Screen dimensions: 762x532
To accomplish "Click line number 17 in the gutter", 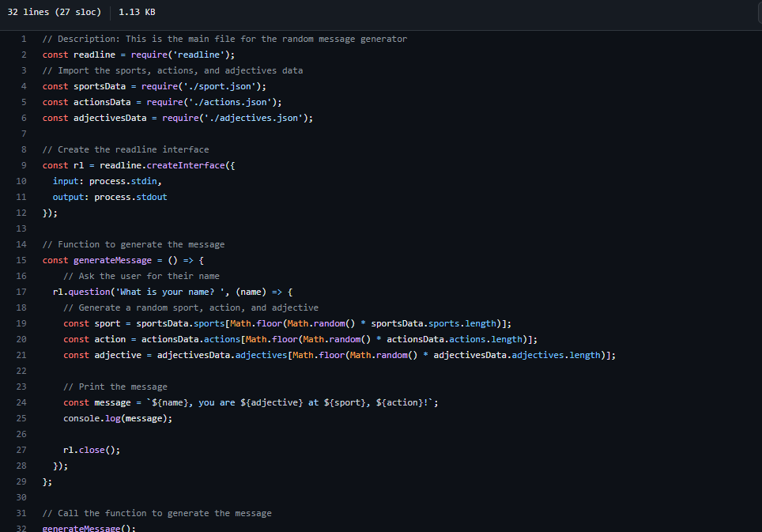I will coord(21,292).
